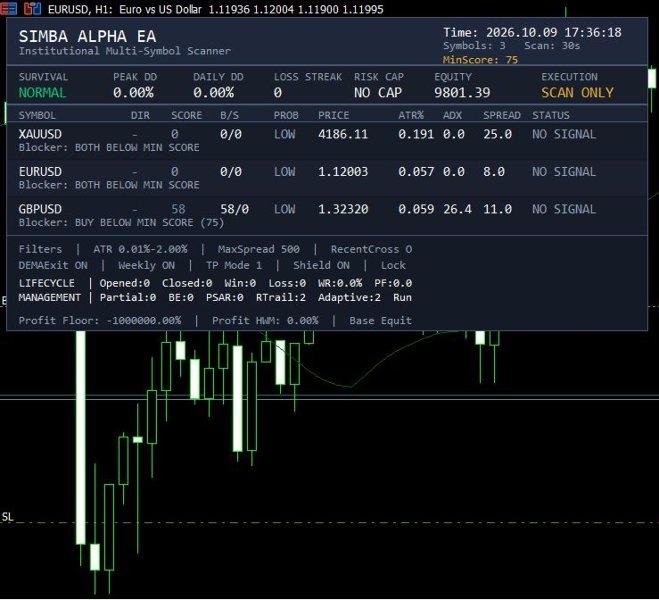Click the chart icon beside EURUSD, H1 title

point(32,8)
